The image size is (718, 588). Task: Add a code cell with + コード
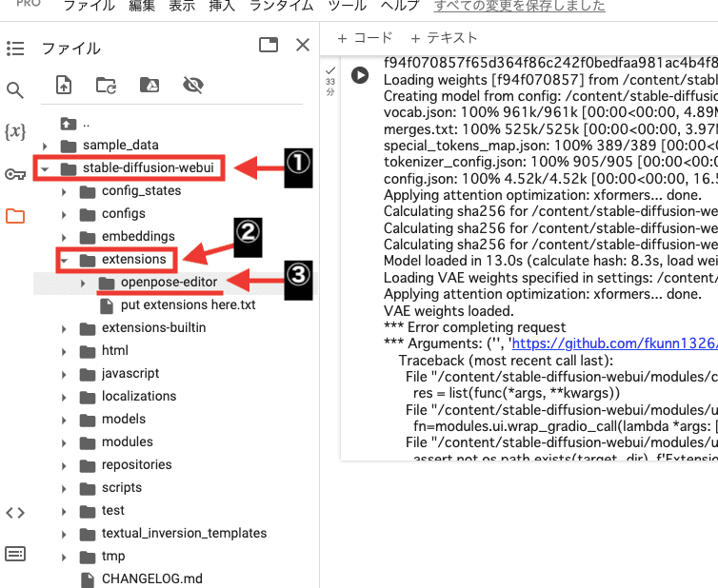click(365, 38)
